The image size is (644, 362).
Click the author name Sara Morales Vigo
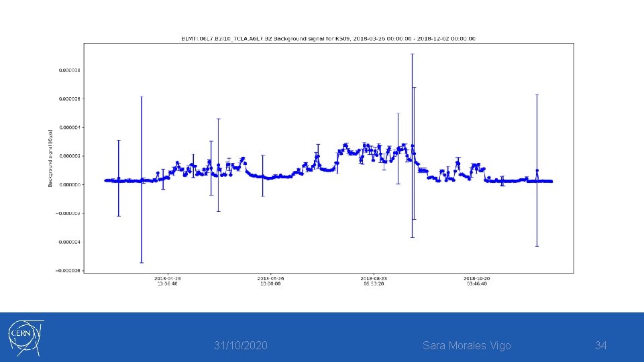pos(467,346)
